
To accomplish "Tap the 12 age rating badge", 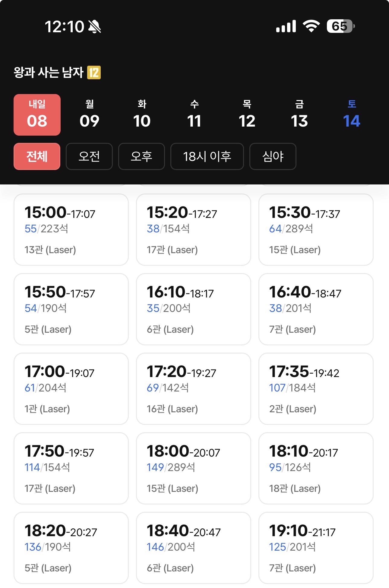I will (94, 73).
